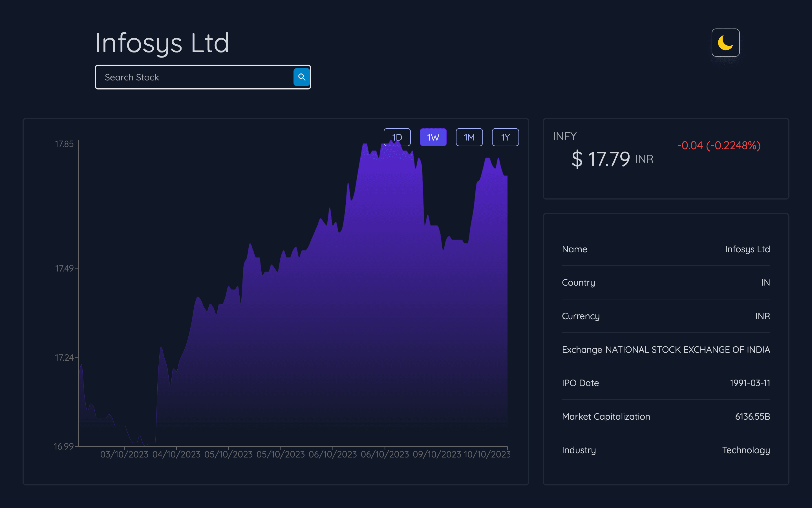
Task: Click the Industry value Technology
Action: pos(746,450)
